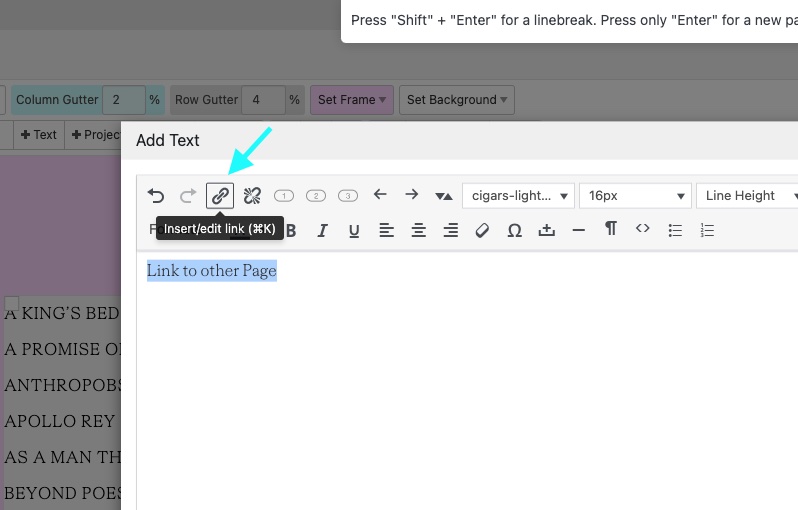Click the double triangle icon
The image size is (798, 510).
click(444, 196)
